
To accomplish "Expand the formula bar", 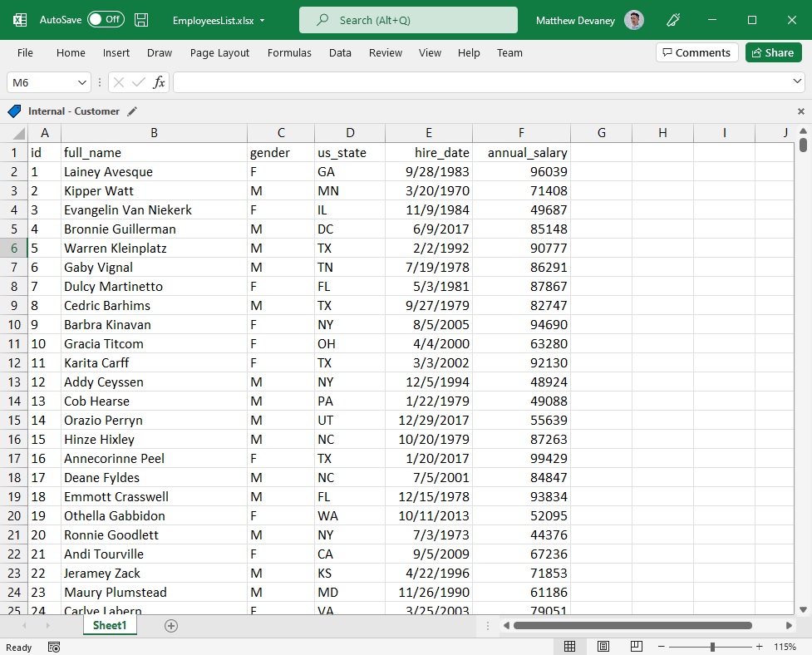I will coord(797,81).
